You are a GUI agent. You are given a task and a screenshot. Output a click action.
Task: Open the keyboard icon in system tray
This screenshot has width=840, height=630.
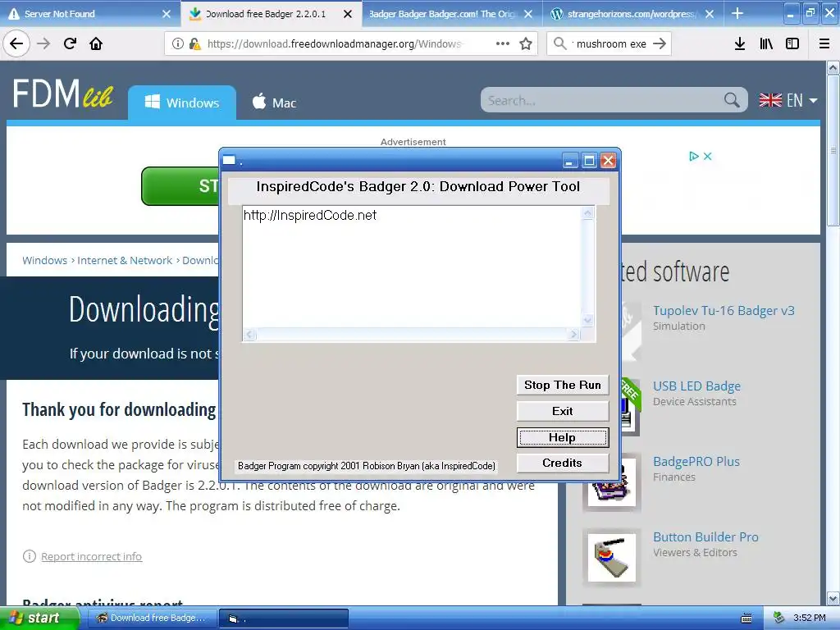pyautogui.click(x=746, y=619)
